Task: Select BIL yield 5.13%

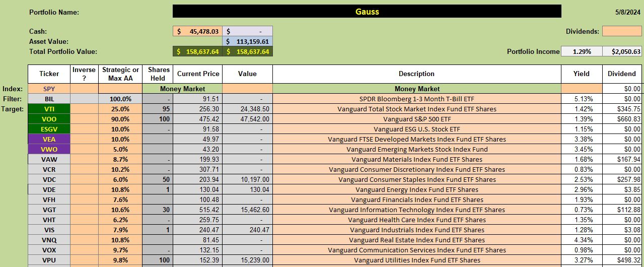Action: click(582, 99)
